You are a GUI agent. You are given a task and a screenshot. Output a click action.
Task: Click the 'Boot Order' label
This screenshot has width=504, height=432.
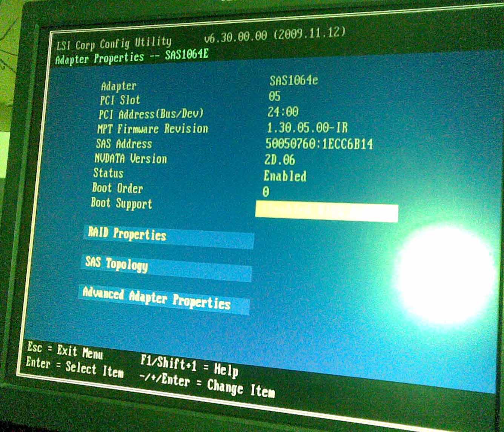coord(117,188)
